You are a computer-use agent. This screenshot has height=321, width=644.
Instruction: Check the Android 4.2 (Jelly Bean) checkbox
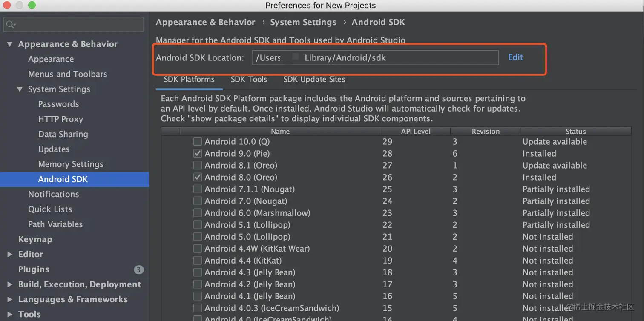tap(198, 284)
